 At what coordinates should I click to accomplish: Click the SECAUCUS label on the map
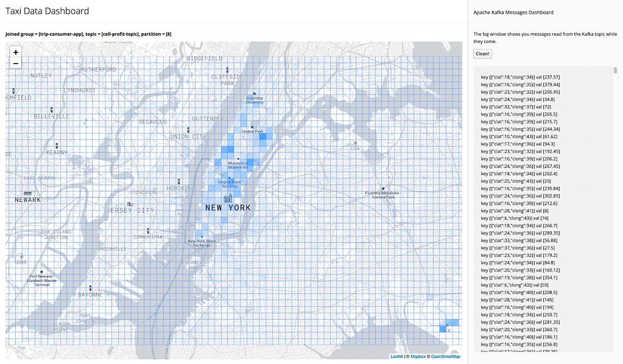pos(153,122)
